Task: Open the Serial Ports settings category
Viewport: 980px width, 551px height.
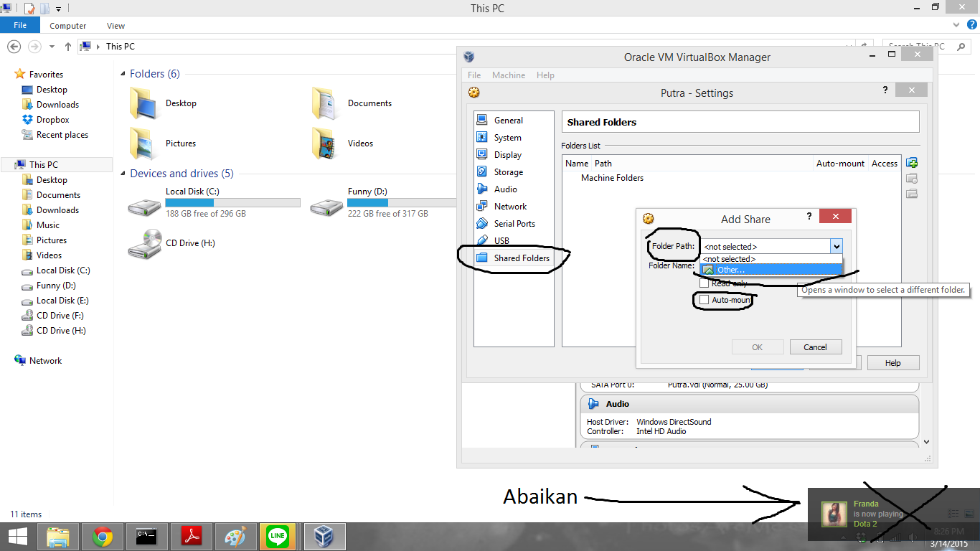Action: point(514,224)
